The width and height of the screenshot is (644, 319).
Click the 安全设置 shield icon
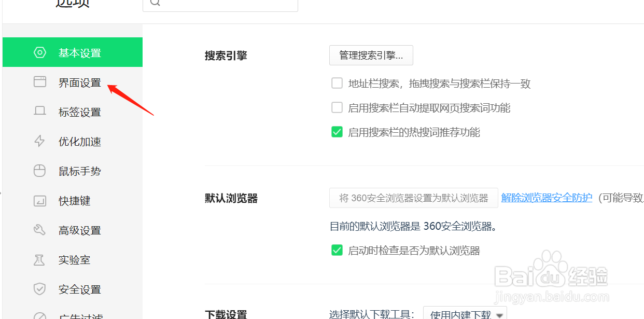(40, 289)
